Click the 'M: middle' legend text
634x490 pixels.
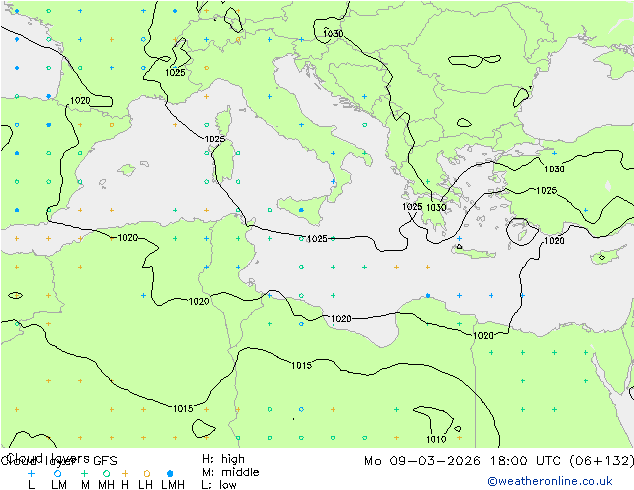click(230, 472)
